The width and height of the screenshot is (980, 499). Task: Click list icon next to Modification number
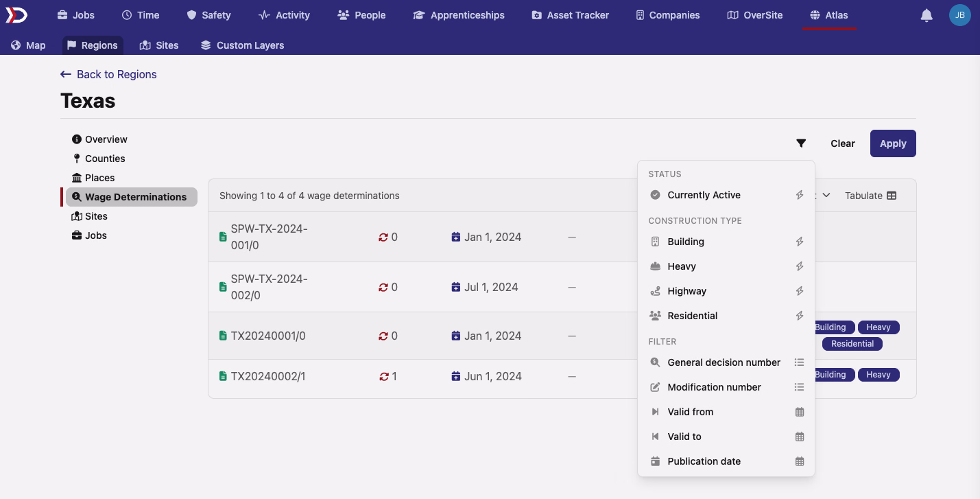coord(799,387)
